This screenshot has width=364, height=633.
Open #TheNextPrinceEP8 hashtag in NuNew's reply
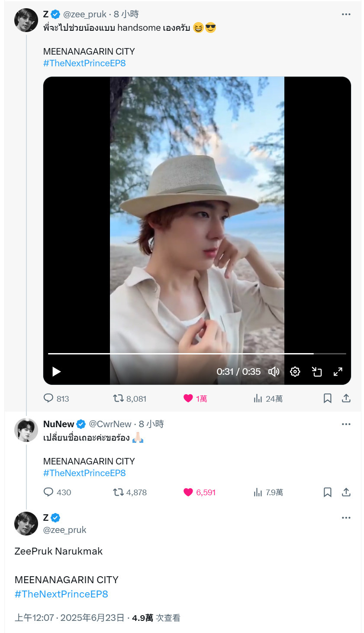[x=84, y=473]
